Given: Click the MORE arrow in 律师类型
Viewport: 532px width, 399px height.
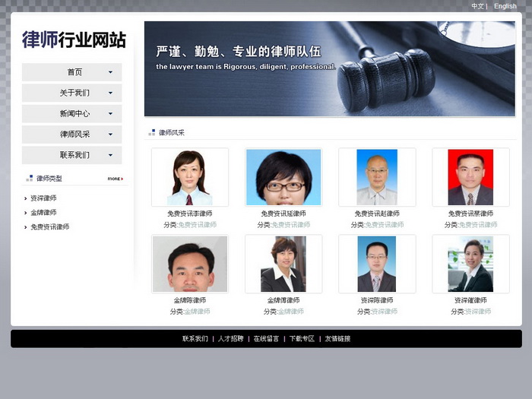Looking at the screenshot, I should [115, 179].
